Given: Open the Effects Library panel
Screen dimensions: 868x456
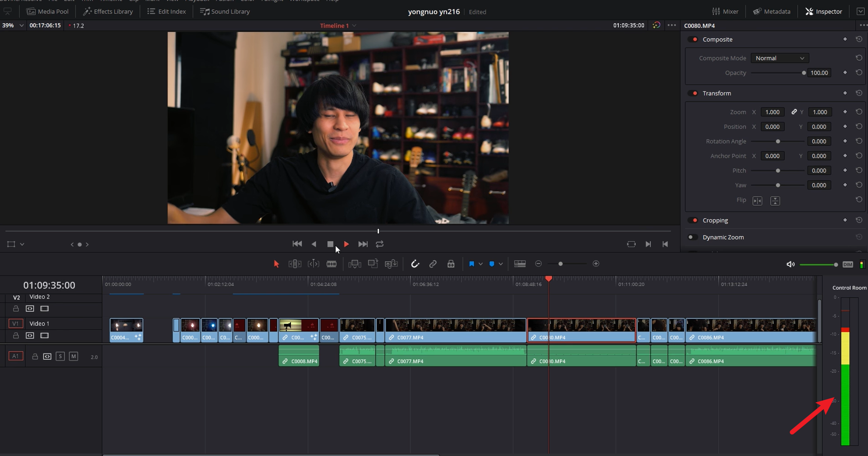Looking at the screenshot, I should (108, 11).
